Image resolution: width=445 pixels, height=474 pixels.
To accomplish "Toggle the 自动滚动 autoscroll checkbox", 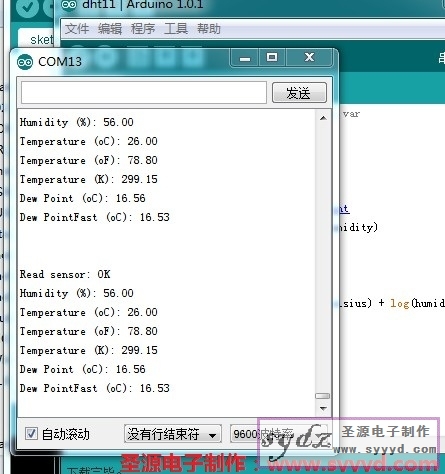I will (x=31, y=434).
